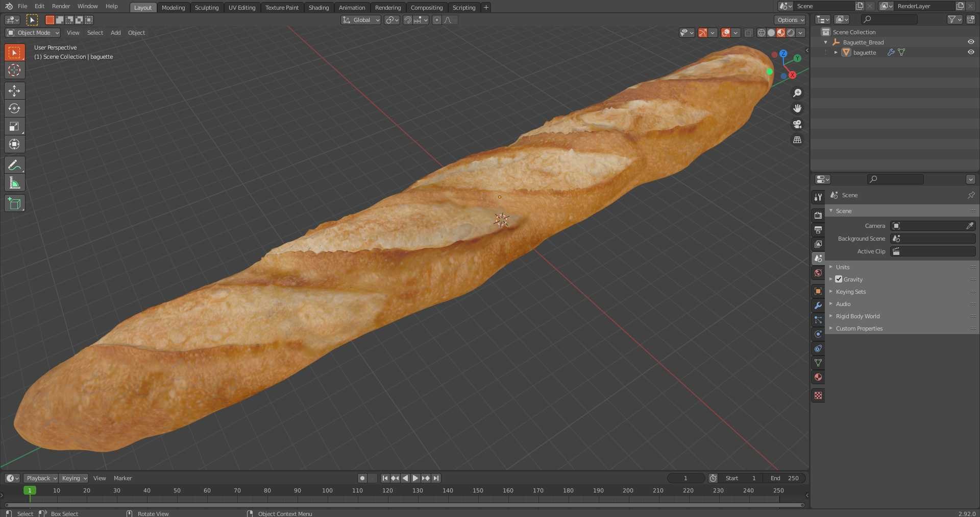
Task: Open the Render menu
Action: pos(61,6)
